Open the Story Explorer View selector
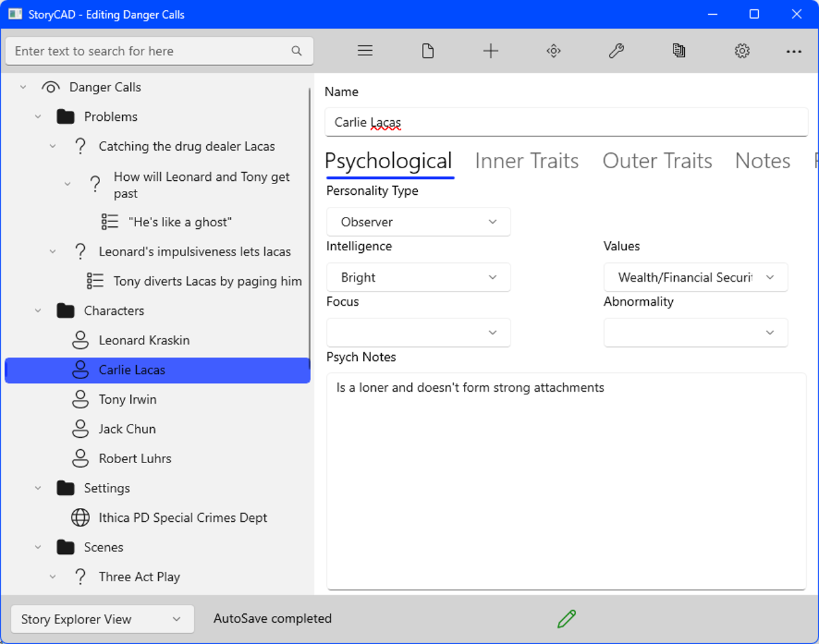Image resolution: width=819 pixels, height=644 pixels. (102, 619)
